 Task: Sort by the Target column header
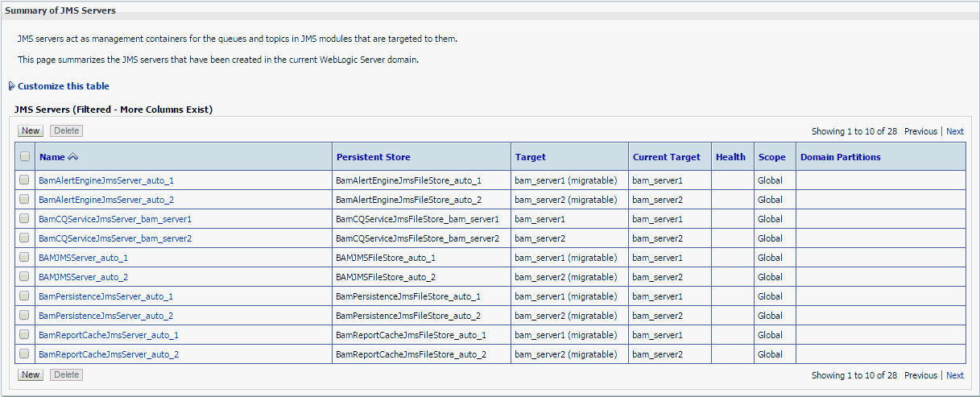point(531,157)
